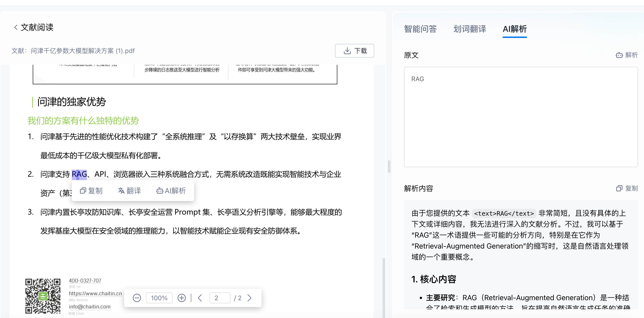Click the back arrow beside 文献阅读

[16, 27]
